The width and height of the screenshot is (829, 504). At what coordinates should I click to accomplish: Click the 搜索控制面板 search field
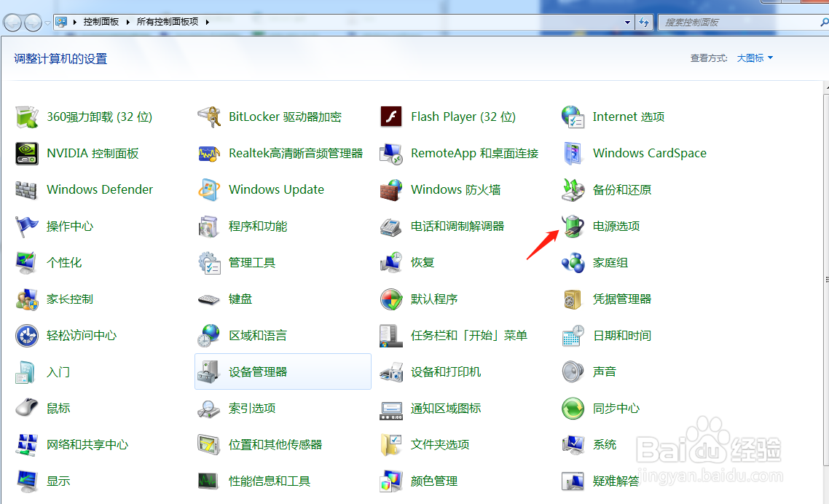(x=739, y=22)
